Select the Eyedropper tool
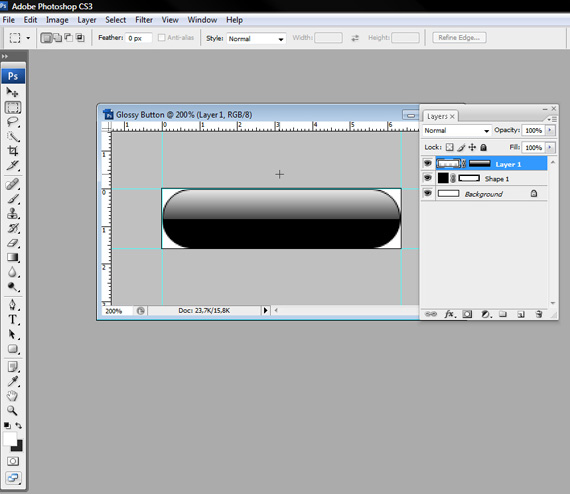The height and width of the screenshot is (494, 570). [x=12, y=381]
